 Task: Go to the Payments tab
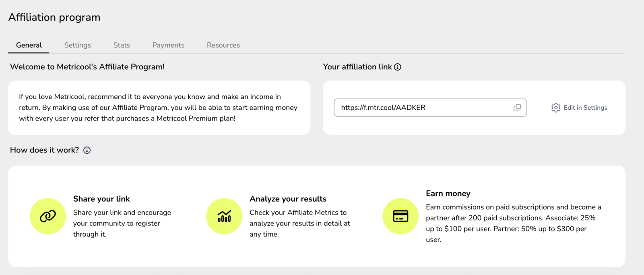click(x=168, y=45)
